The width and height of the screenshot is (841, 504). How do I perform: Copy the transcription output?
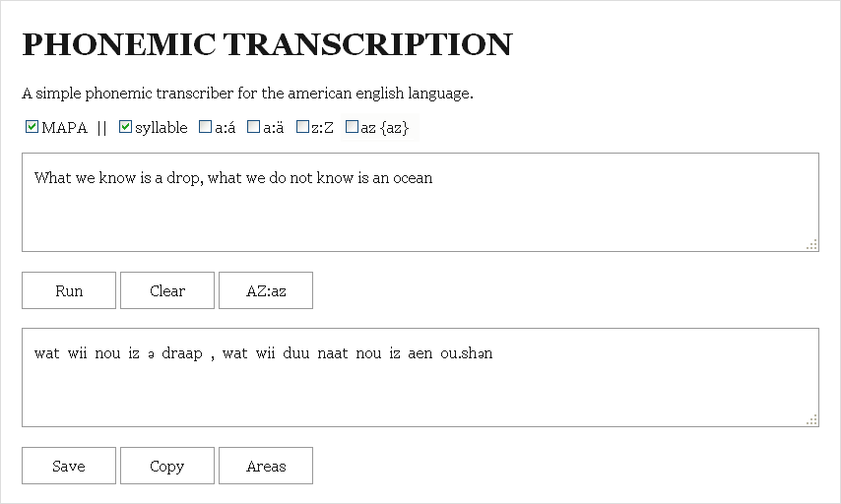[167, 466]
